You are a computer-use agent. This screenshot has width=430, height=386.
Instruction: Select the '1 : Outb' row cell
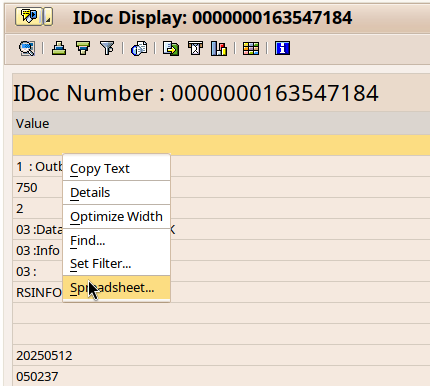[221, 166]
